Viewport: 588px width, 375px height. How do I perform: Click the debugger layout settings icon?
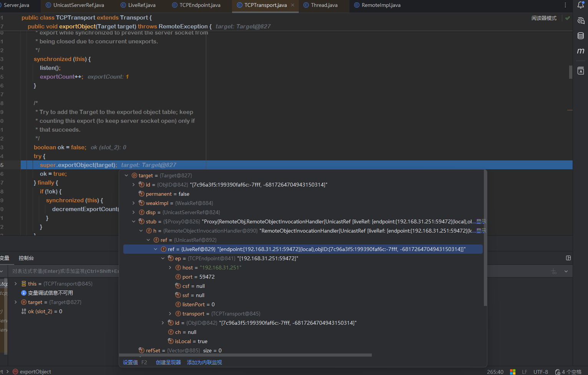[568, 258]
